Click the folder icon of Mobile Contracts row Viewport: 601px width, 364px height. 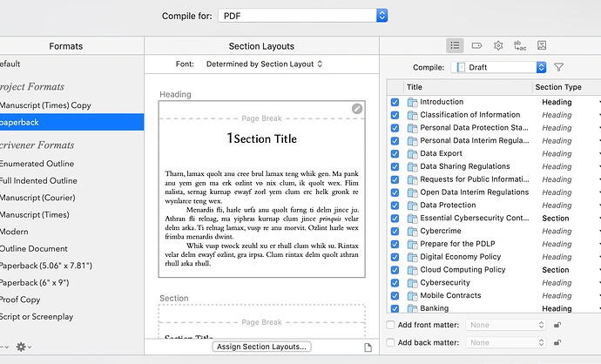tap(412, 295)
